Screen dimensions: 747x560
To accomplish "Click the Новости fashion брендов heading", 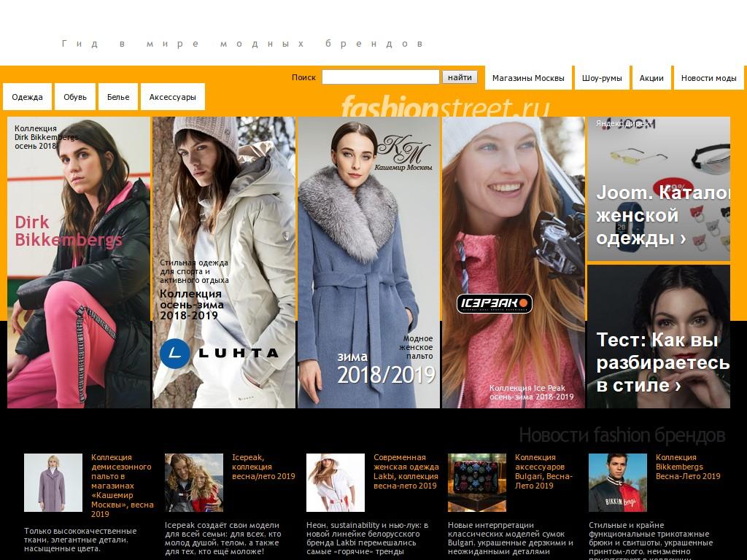I will click(x=622, y=435).
